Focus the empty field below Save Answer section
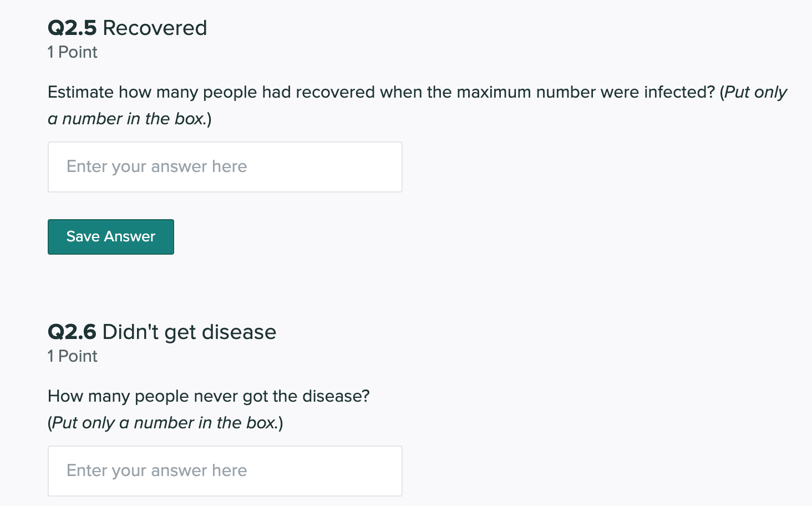The height and width of the screenshot is (506, 812). point(225,470)
